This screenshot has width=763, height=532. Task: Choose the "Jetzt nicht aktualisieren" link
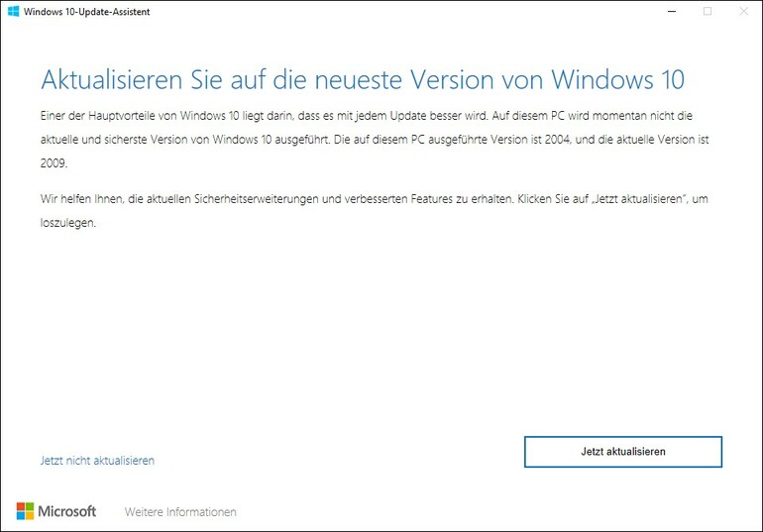pyautogui.click(x=97, y=461)
